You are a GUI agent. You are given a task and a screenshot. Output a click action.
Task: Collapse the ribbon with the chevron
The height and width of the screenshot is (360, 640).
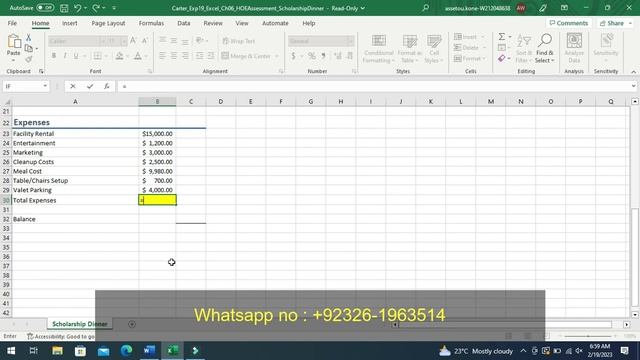(x=633, y=72)
